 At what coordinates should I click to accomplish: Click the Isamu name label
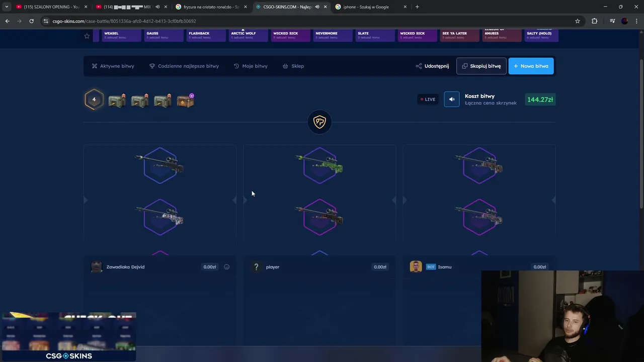coord(445,267)
